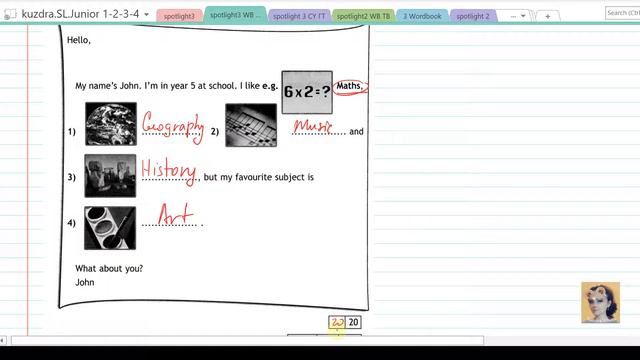Click the John signature under What about you

tap(84, 282)
